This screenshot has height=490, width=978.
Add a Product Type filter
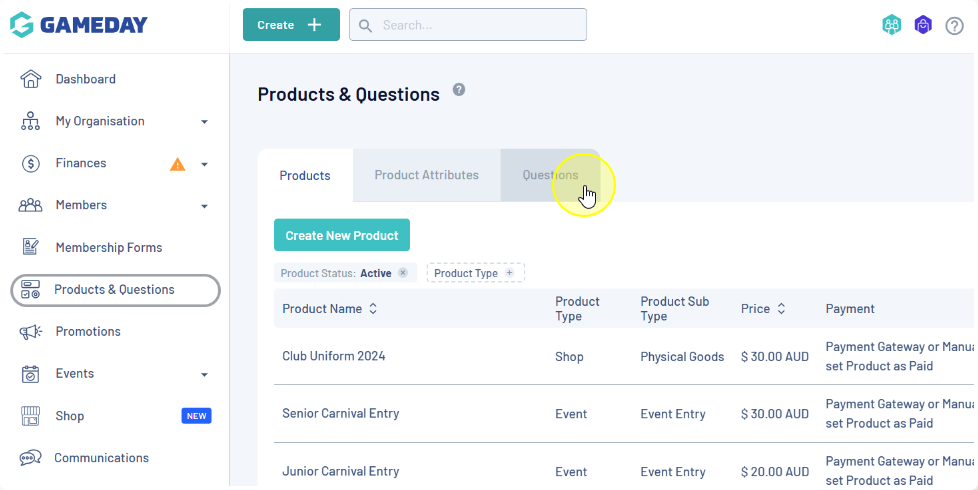(x=509, y=273)
